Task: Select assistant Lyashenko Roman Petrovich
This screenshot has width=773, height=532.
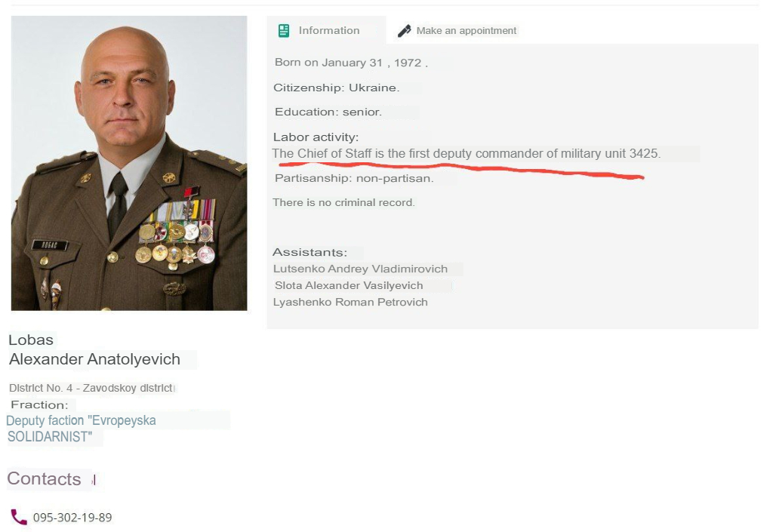Action: [350, 302]
